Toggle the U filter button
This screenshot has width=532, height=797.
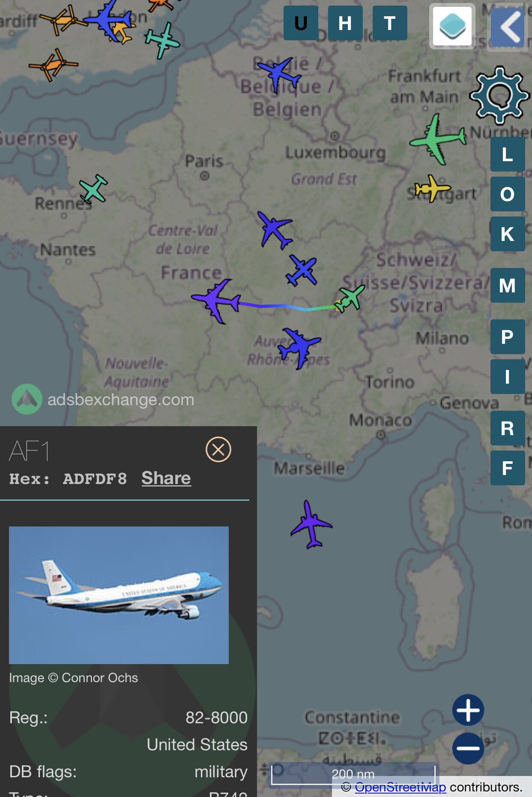(301, 23)
